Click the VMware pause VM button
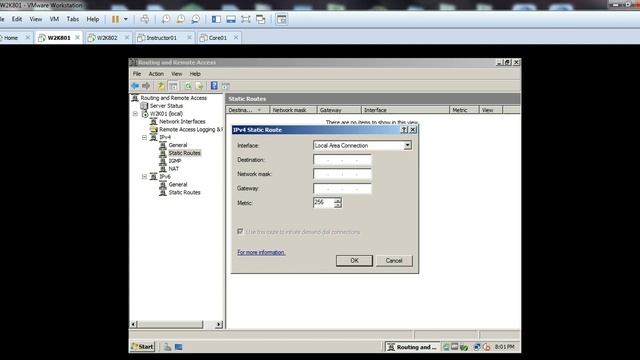640x360 pixels. 116,19
